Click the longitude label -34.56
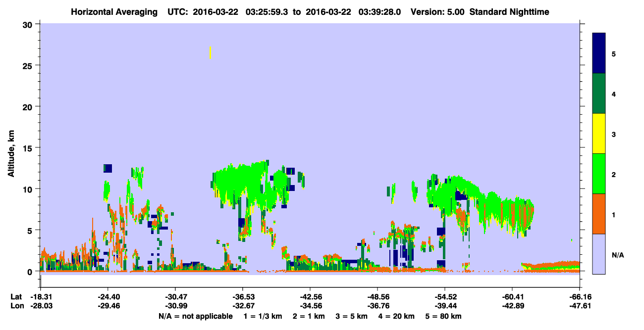644x330 pixels. (310, 306)
